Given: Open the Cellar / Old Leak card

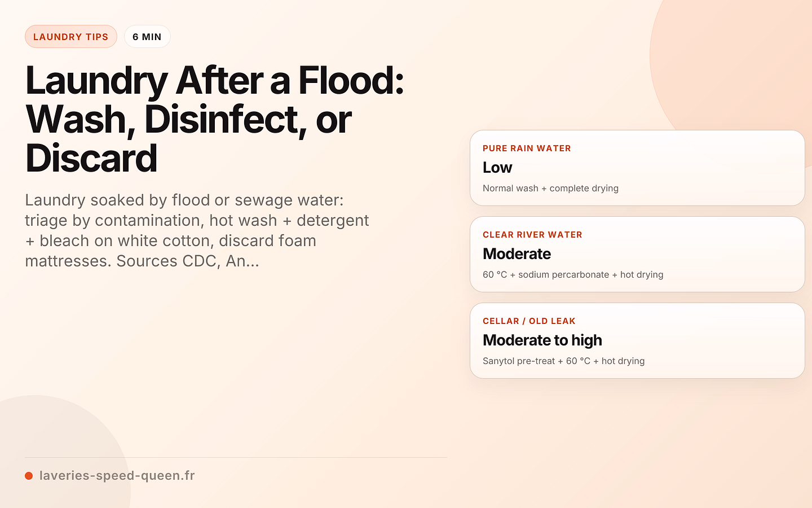Looking at the screenshot, I should 637,340.
